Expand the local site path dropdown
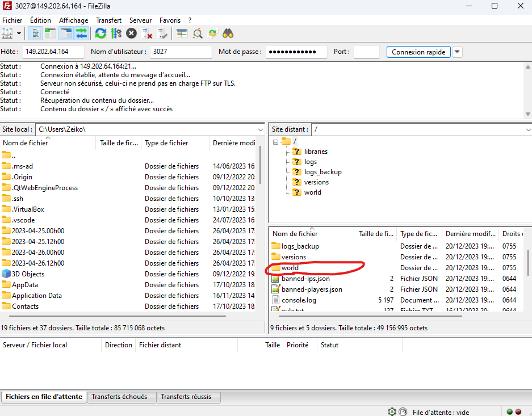Image resolution: width=532 pixels, height=416 pixels. pos(260,129)
